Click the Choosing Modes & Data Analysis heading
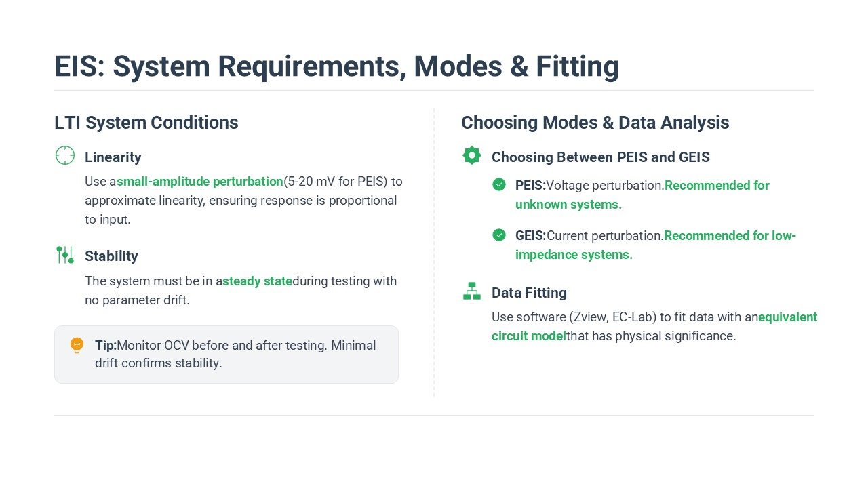Screen dimensions: 868x488 595,123
